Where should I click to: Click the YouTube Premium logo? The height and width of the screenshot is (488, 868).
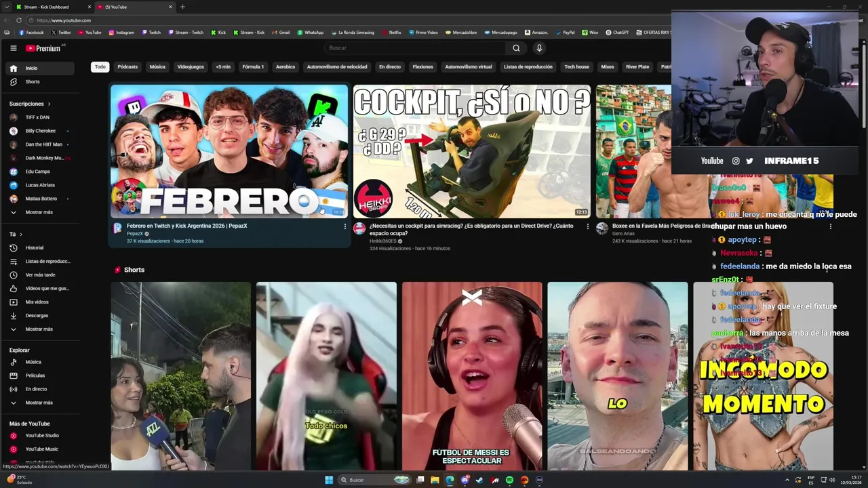tap(43, 48)
